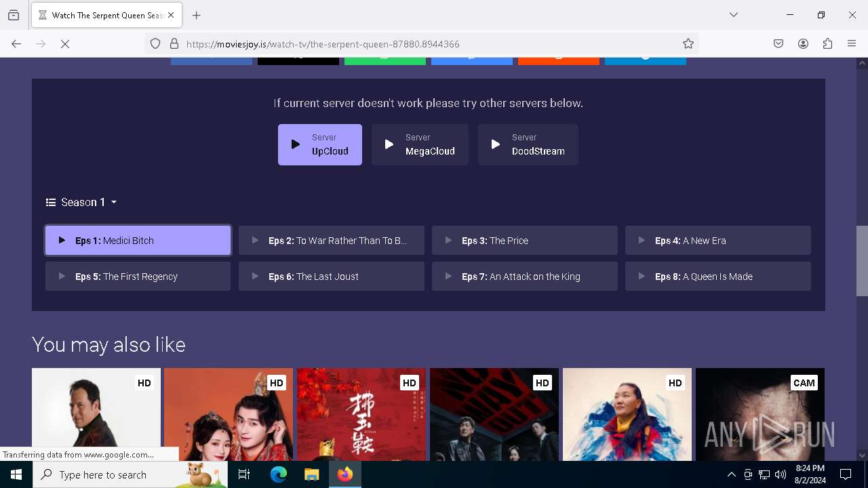Click the moviesjoy URL address bar
Image resolution: width=868 pixels, height=488 pixels.
pos(420,44)
